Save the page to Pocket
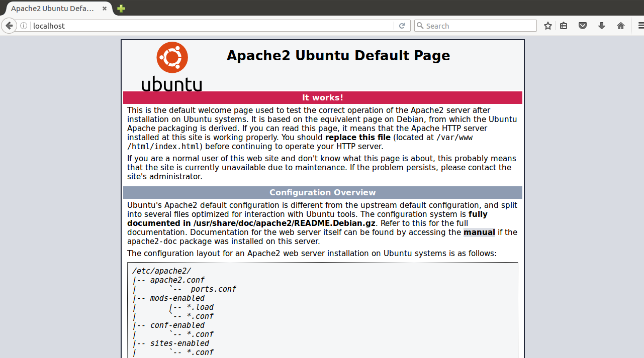Viewport: 644px width, 358px height. 583,26
